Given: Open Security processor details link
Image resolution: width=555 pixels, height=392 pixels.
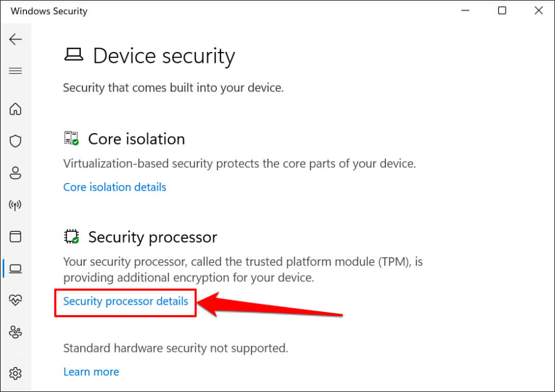Looking at the screenshot, I should tap(126, 301).
